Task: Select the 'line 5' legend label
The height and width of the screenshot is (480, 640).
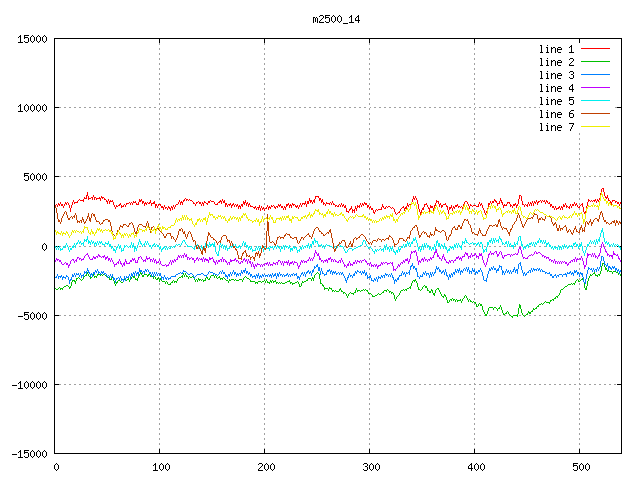Action: [557, 101]
